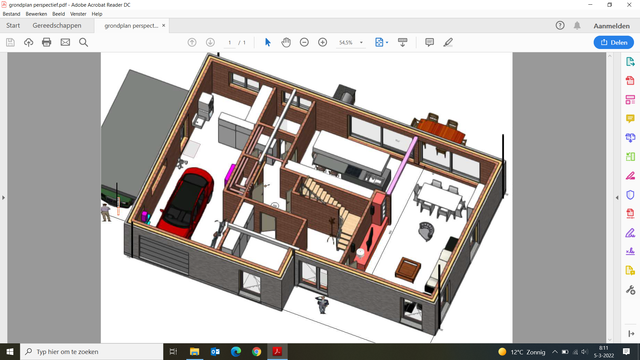Open the find text magnifier
Viewport: 640px width, 360px height.
(x=83, y=42)
